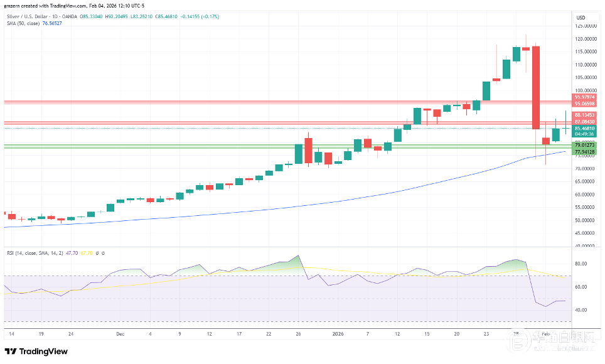Click the SMA (50, close) indicator legend
This screenshot has width=605, height=364.
tap(22, 23)
